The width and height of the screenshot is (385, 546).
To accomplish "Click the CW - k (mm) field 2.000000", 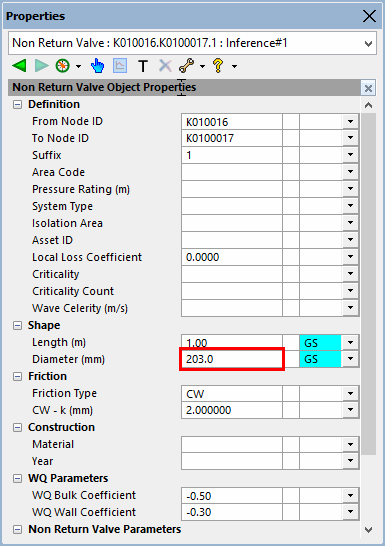I will pos(232,410).
